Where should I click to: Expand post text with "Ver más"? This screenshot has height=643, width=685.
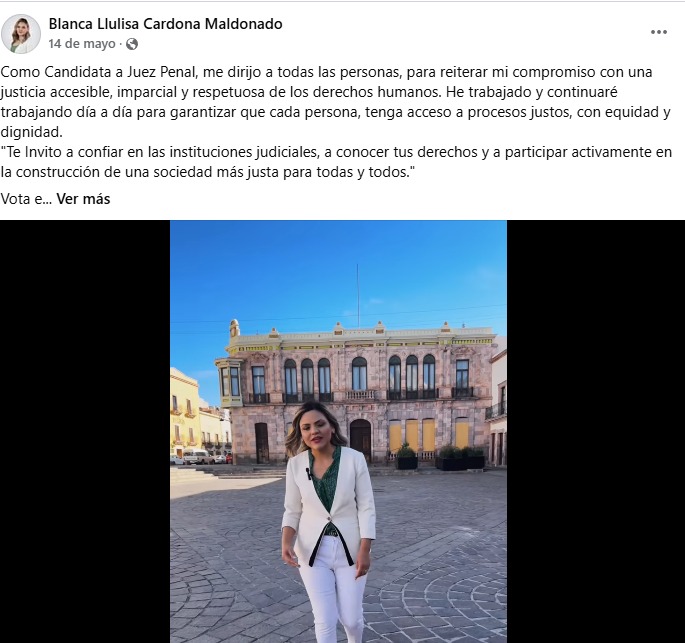click(83, 199)
